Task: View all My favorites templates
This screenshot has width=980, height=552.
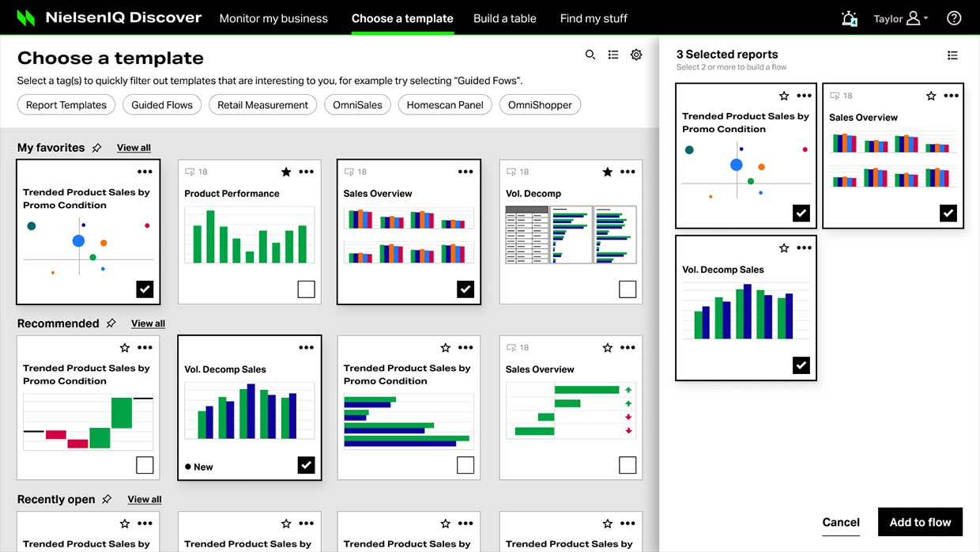Action: (134, 148)
